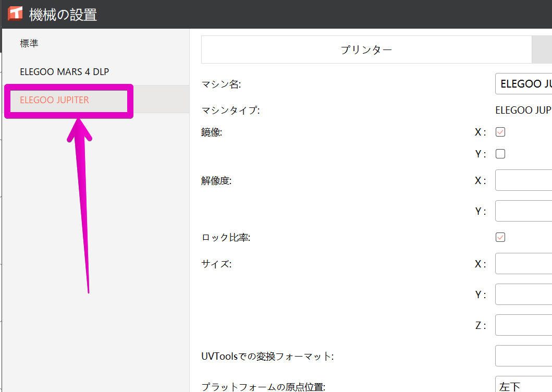Select the 標準 profile entry

coord(96,43)
